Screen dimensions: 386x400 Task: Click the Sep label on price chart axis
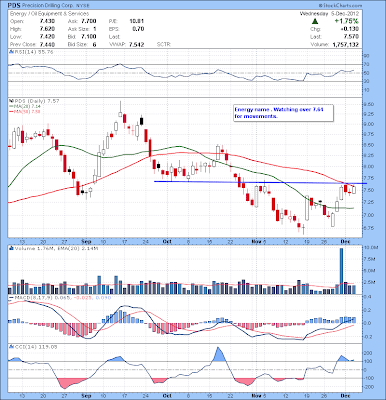[86, 241]
